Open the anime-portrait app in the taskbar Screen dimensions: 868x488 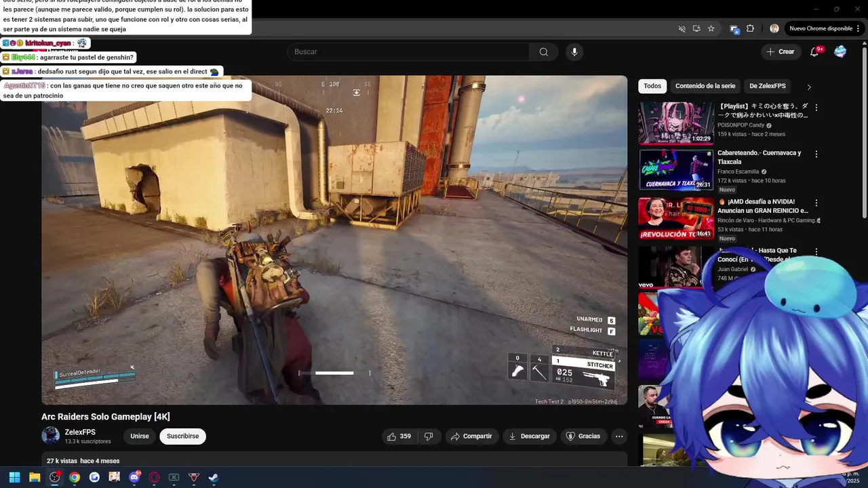(114, 477)
